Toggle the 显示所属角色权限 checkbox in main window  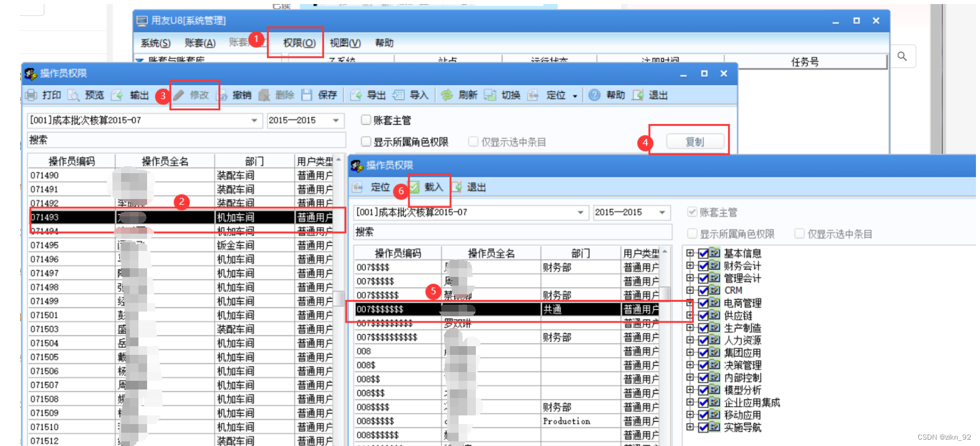pyautogui.click(x=366, y=142)
